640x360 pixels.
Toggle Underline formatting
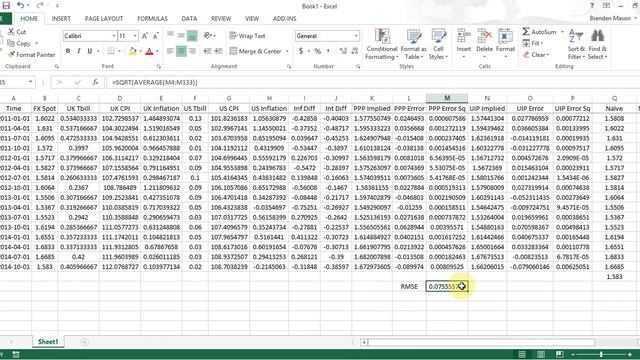(x=89, y=51)
